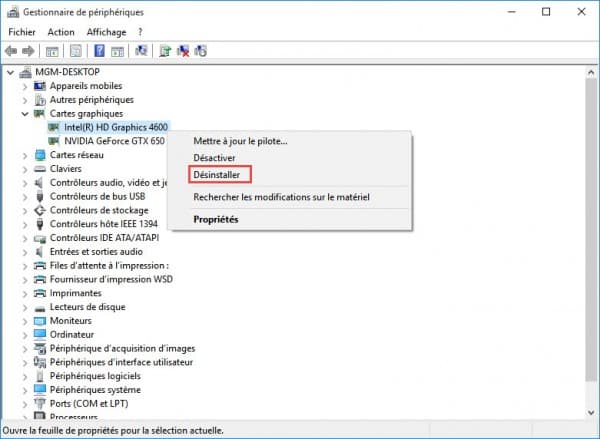Click the last toolbar download-arrow icon

pyautogui.click(x=201, y=51)
